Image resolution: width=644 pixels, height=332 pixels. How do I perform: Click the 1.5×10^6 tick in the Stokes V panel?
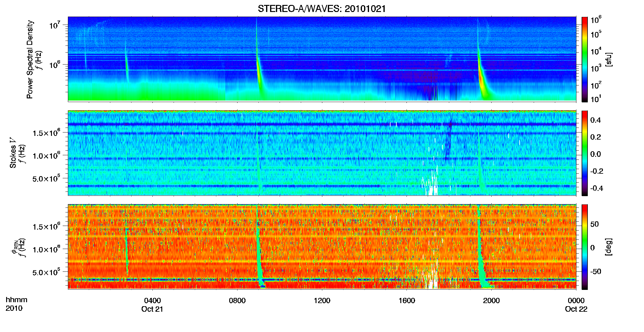coord(46,132)
